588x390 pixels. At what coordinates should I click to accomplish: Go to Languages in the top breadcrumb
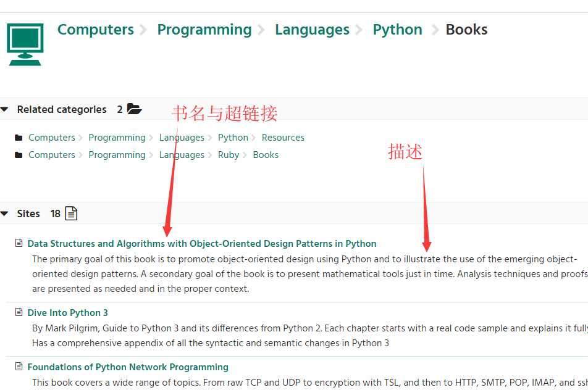[312, 30]
